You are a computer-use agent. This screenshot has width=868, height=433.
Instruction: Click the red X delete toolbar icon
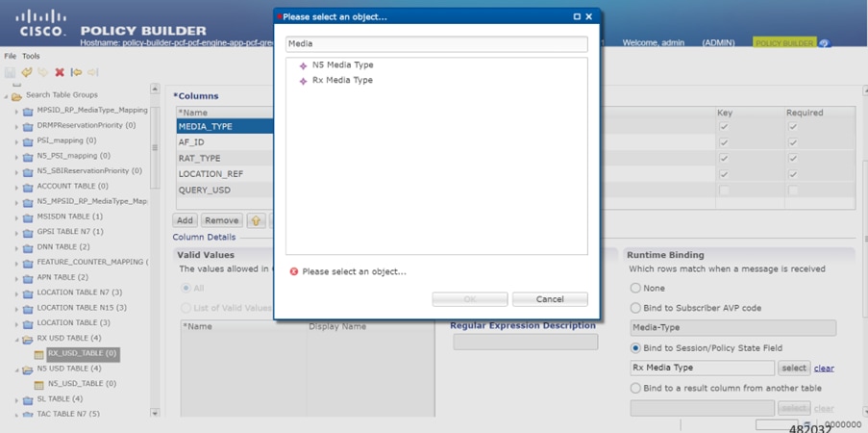[x=60, y=72]
